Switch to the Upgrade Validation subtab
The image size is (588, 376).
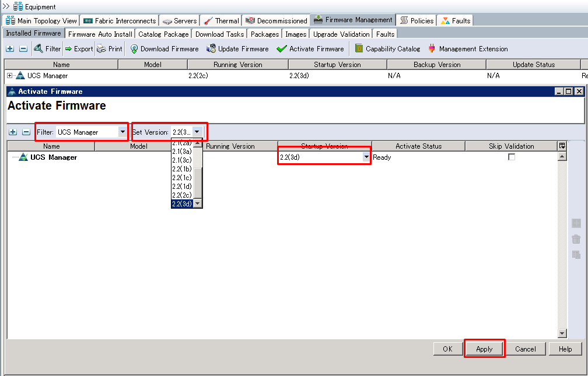point(341,34)
